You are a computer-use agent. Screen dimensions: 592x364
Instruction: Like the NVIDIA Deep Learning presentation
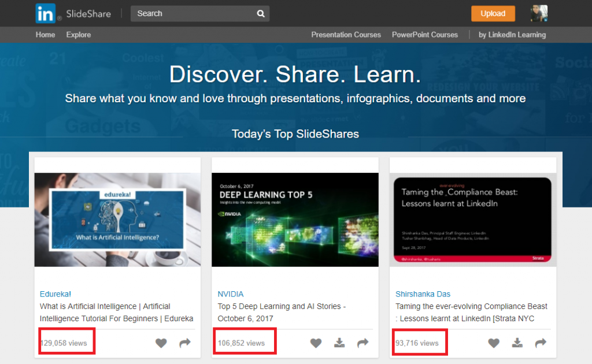click(x=316, y=343)
